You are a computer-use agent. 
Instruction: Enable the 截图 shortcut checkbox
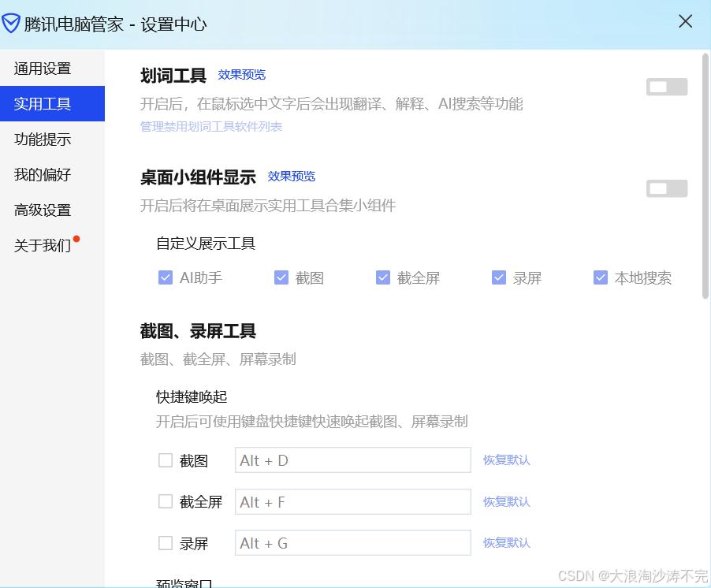[x=166, y=460]
